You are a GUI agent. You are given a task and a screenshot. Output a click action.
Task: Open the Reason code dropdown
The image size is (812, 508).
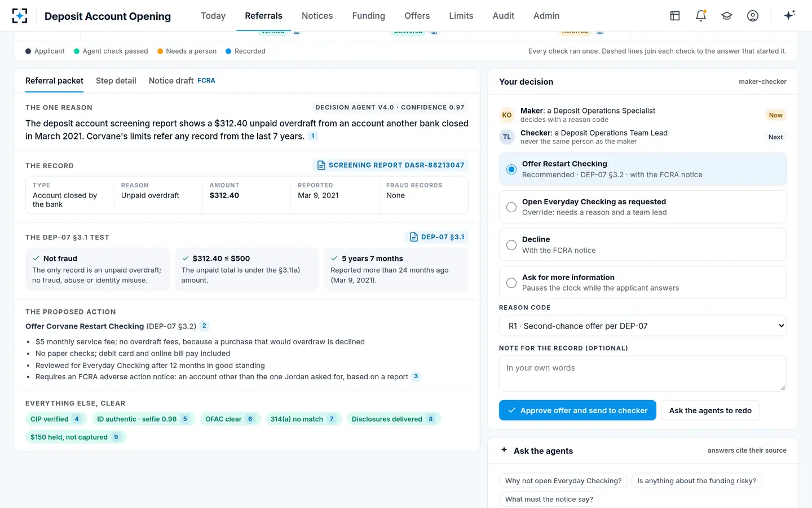643,326
